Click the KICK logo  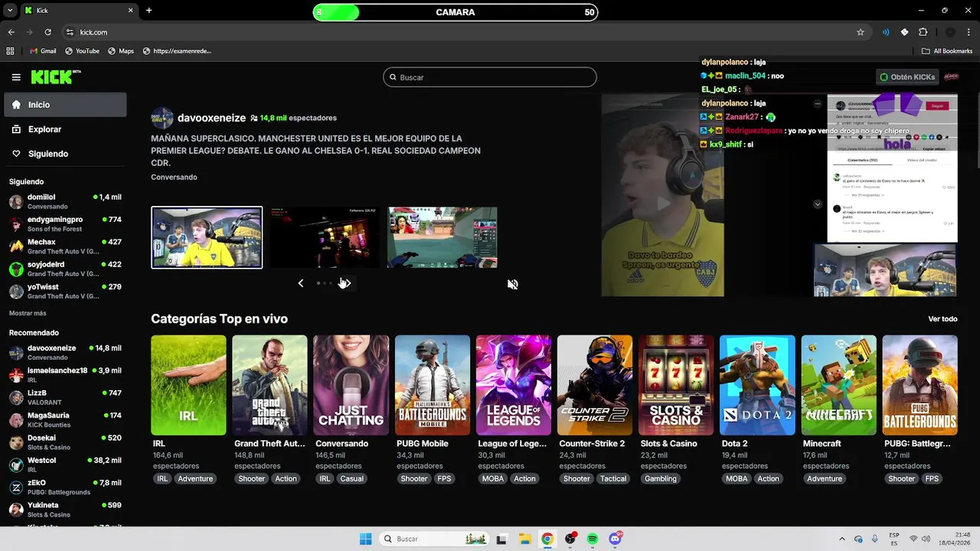tap(55, 77)
